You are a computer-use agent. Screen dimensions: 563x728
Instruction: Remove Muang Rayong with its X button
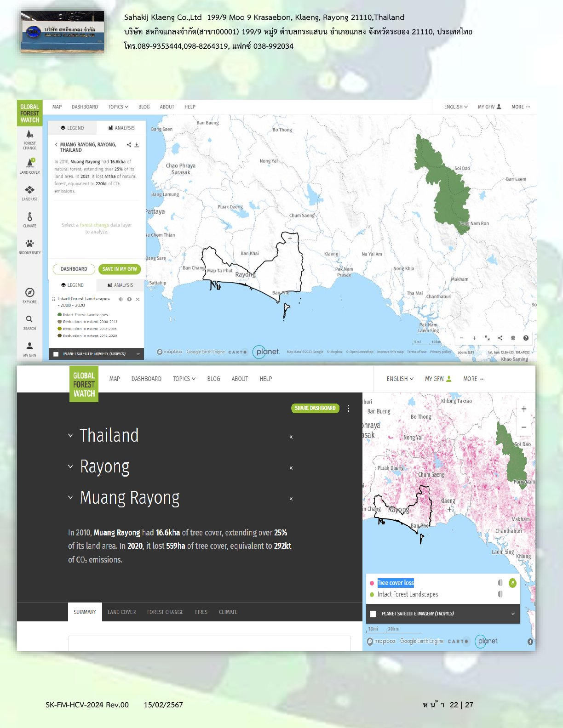tap(291, 499)
